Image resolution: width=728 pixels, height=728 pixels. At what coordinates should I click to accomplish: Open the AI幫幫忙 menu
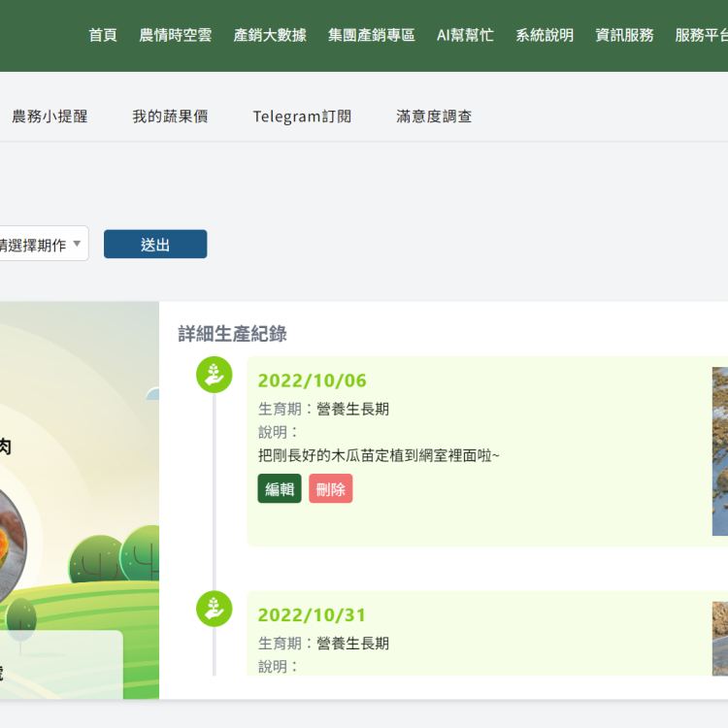[x=465, y=35]
